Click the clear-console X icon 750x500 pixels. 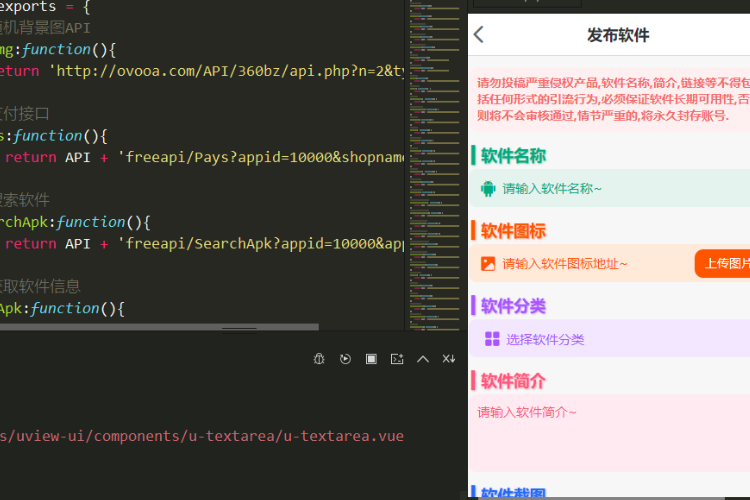tap(449, 359)
